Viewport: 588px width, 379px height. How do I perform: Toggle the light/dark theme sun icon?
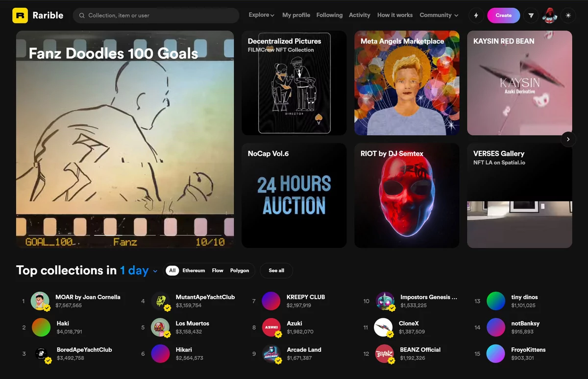568,16
